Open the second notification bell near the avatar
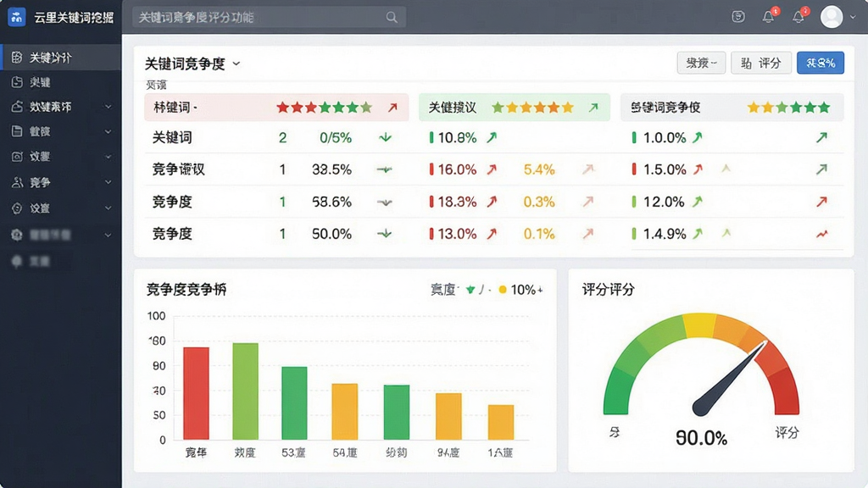The width and height of the screenshot is (868, 488). [x=798, y=17]
